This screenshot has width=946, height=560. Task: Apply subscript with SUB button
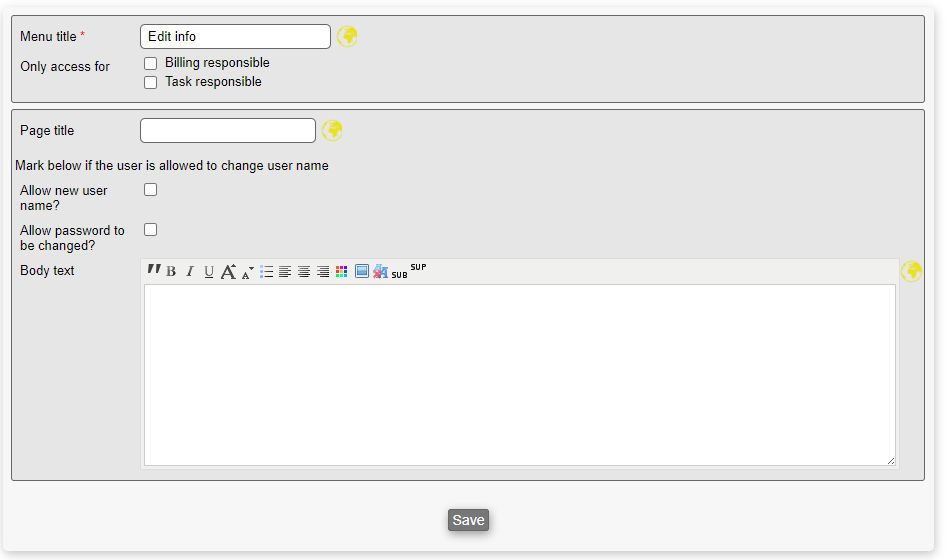click(399, 274)
